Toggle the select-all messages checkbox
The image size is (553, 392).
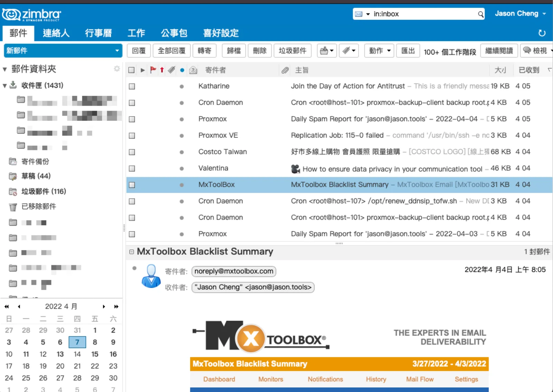[131, 70]
